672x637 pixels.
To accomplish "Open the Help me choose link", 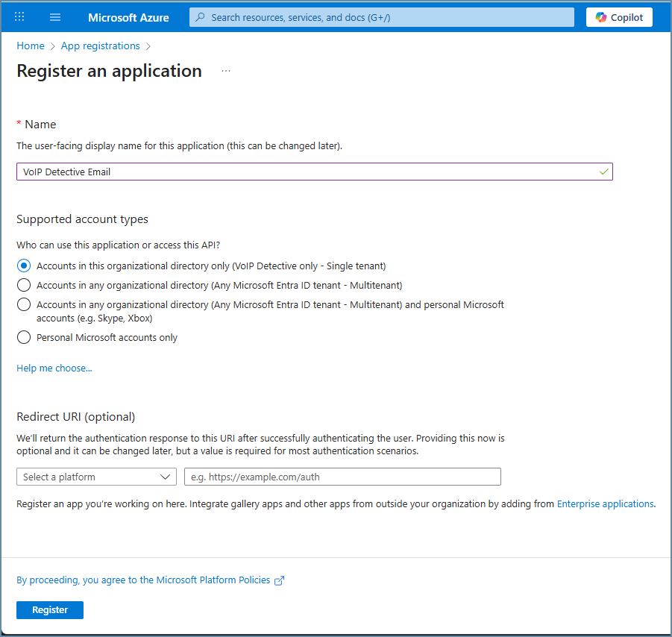I will pos(54,368).
